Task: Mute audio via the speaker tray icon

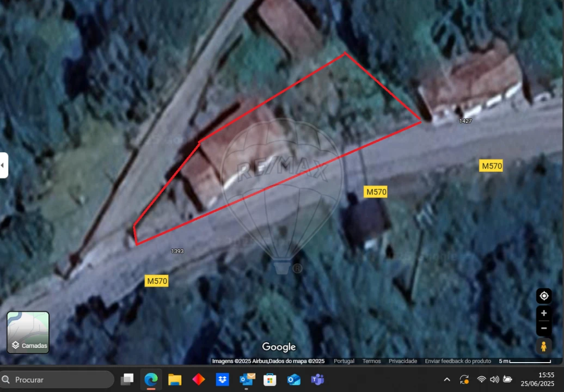Action: coord(494,379)
